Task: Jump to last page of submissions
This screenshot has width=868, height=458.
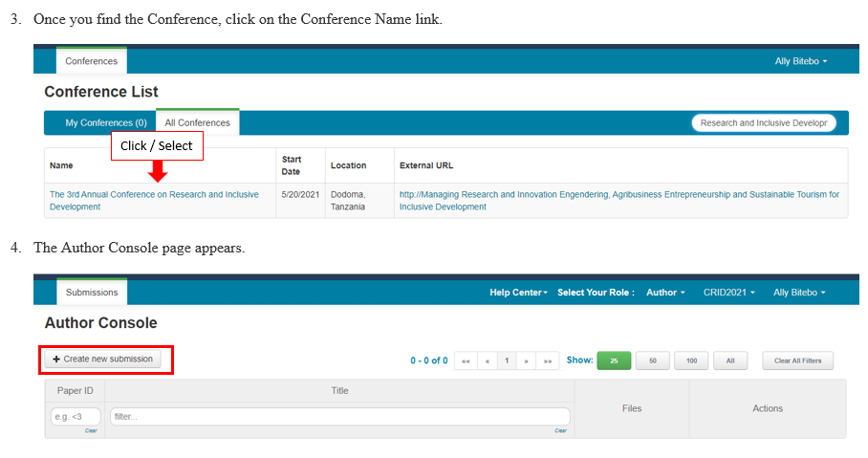Action: 548,360
